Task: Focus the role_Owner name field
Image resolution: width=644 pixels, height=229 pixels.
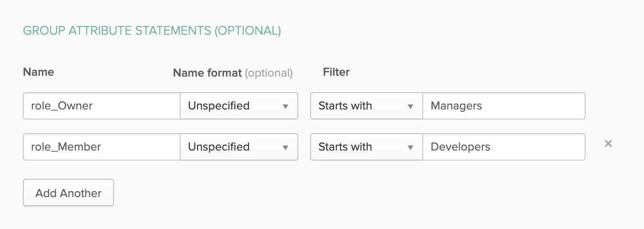Action: pyautogui.click(x=101, y=106)
